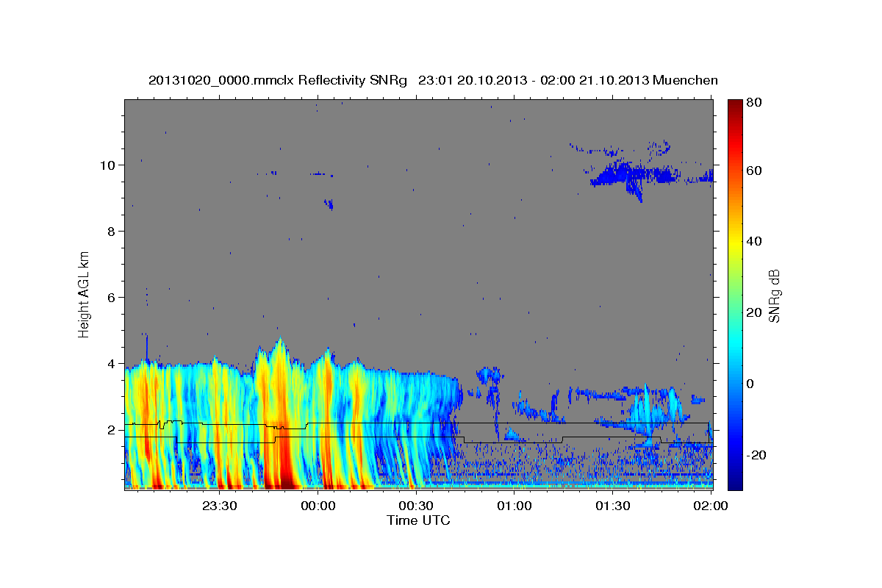Image resolution: width=882 pixels, height=588 pixels.
Task: Click the 'SNRg dB' colorbar label
Action: 774,295
